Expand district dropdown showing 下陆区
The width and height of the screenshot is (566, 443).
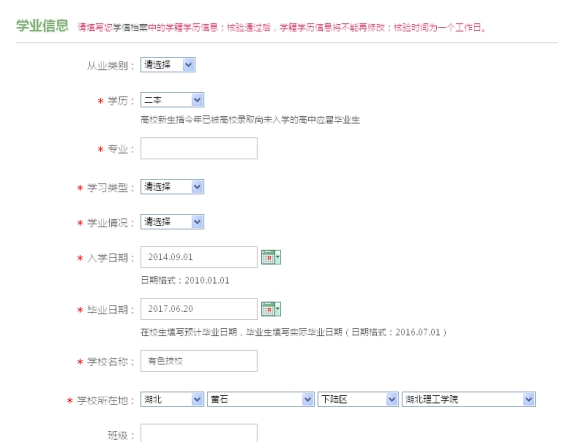(x=358, y=399)
